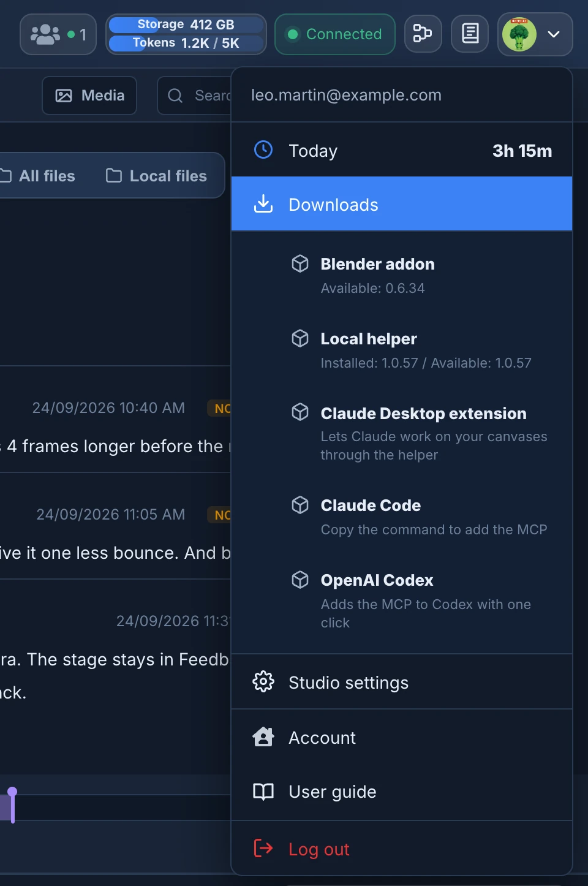The height and width of the screenshot is (886, 588).
Task: Click the Studio settings gear icon
Action: pyautogui.click(x=263, y=681)
